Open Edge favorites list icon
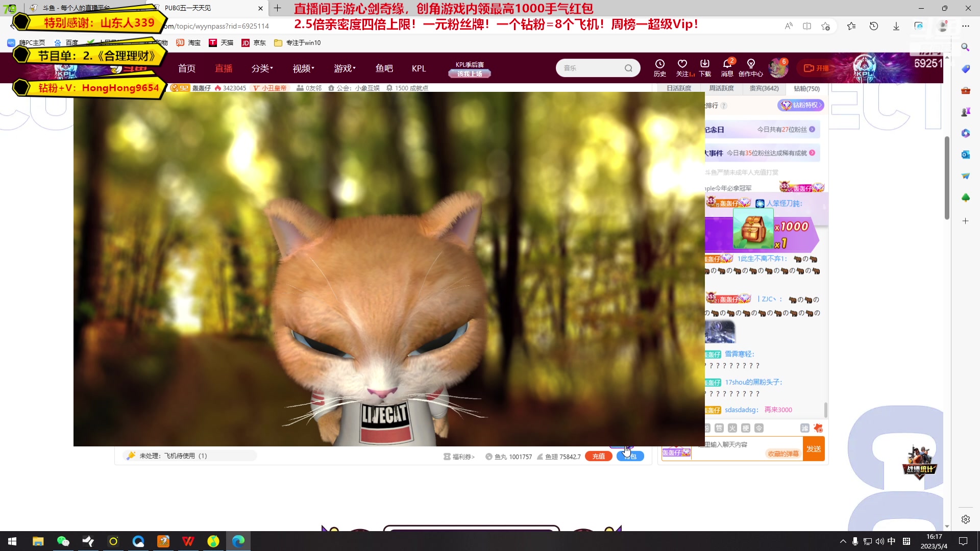The height and width of the screenshot is (551, 980). coord(851,26)
